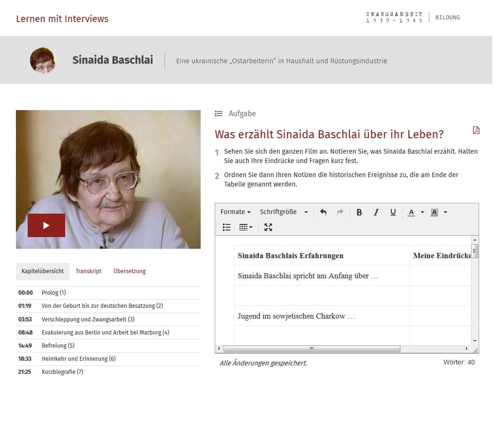
Task: Redo the last edit
Action: tap(340, 212)
